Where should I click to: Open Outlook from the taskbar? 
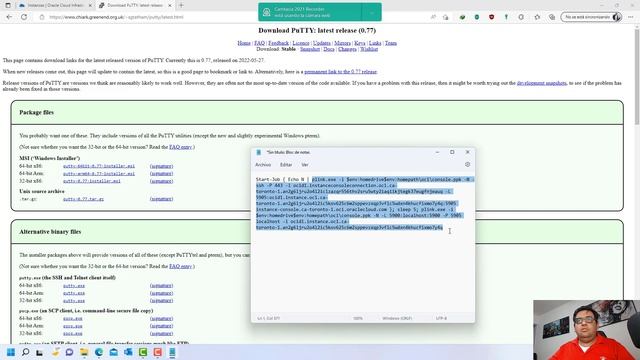tap(128, 352)
